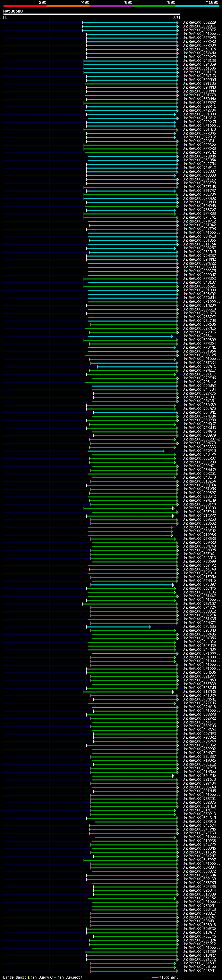This screenshot has width=222, height=980.
Task: Open hit UniRef100_A5CA75
Action: point(199,49)
